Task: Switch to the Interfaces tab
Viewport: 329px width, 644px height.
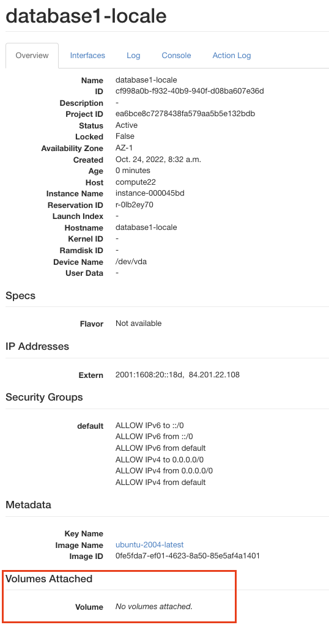Action: click(x=87, y=56)
